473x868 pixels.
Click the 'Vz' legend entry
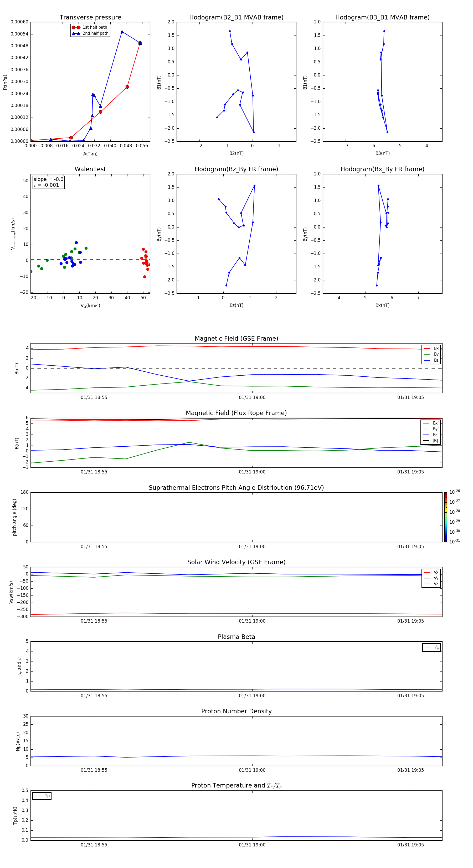point(431,584)
